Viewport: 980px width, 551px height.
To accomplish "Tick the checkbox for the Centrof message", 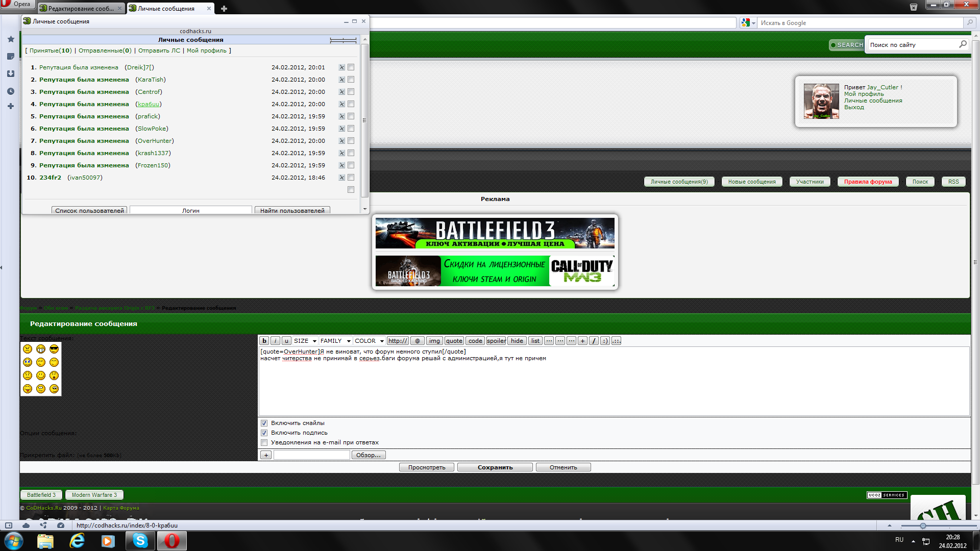I will [351, 92].
